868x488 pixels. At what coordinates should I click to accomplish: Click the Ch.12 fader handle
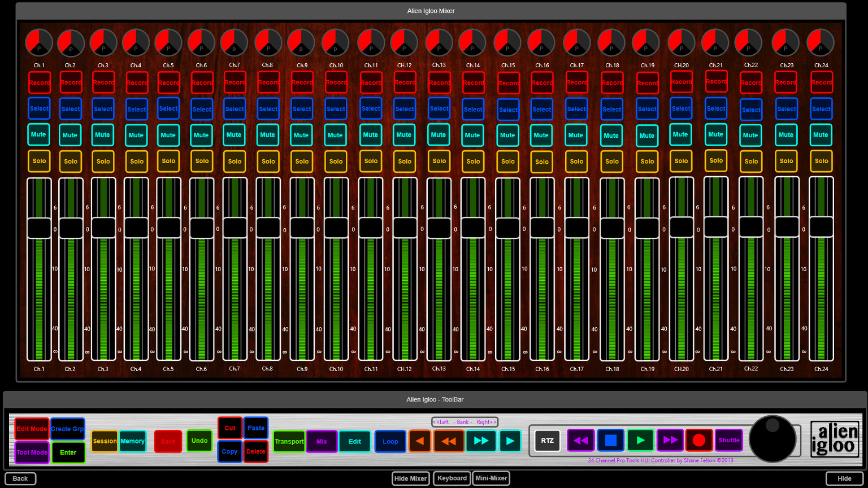[405, 228]
